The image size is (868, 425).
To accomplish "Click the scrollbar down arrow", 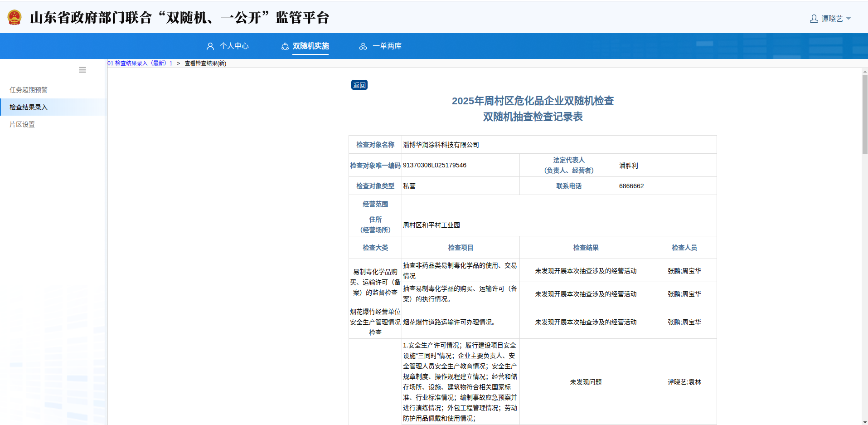I will (865, 422).
